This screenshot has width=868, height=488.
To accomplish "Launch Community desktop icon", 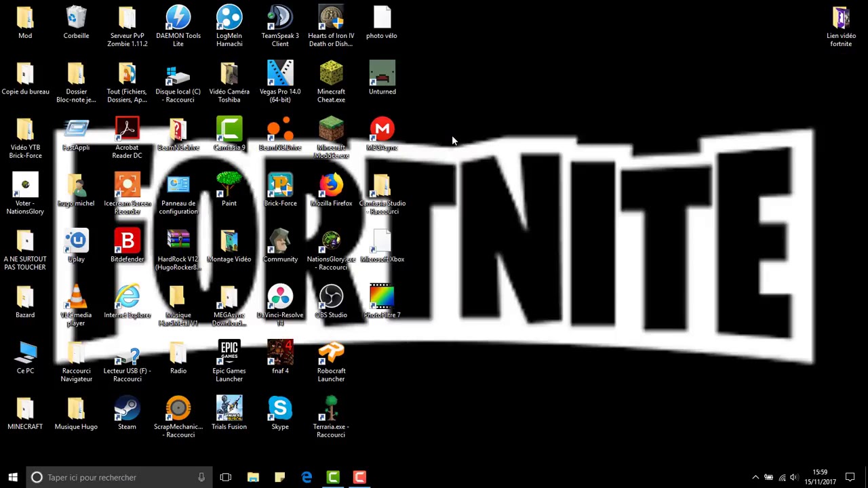I will tap(280, 245).
